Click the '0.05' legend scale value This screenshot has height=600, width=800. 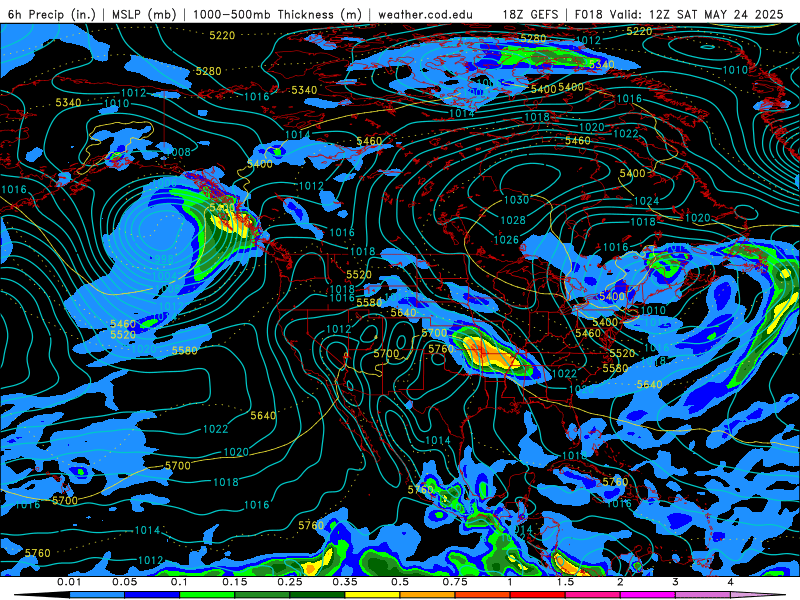pyautogui.click(x=124, y=582)
